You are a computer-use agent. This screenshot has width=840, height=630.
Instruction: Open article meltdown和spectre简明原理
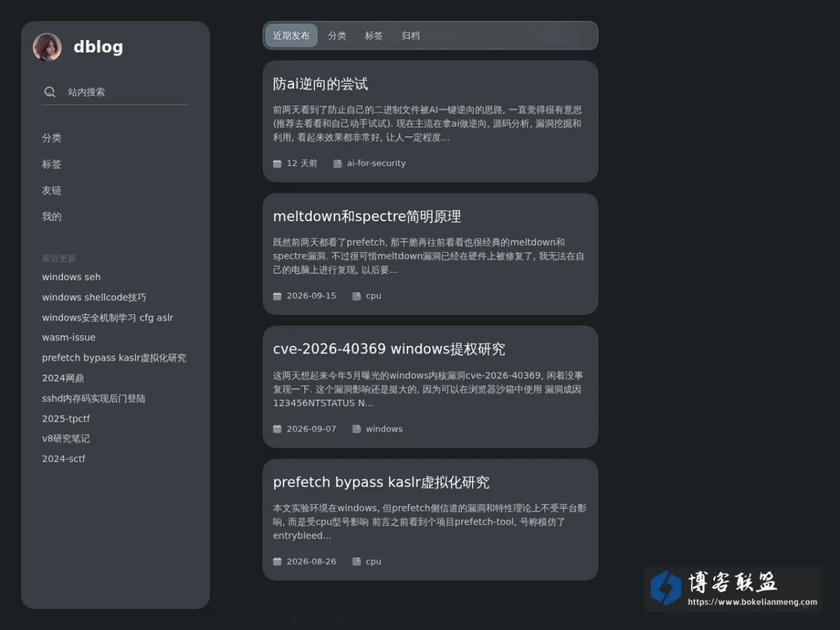367,216
